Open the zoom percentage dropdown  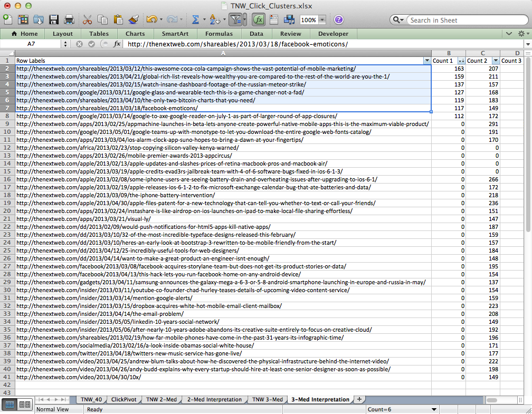click(321, 20)
